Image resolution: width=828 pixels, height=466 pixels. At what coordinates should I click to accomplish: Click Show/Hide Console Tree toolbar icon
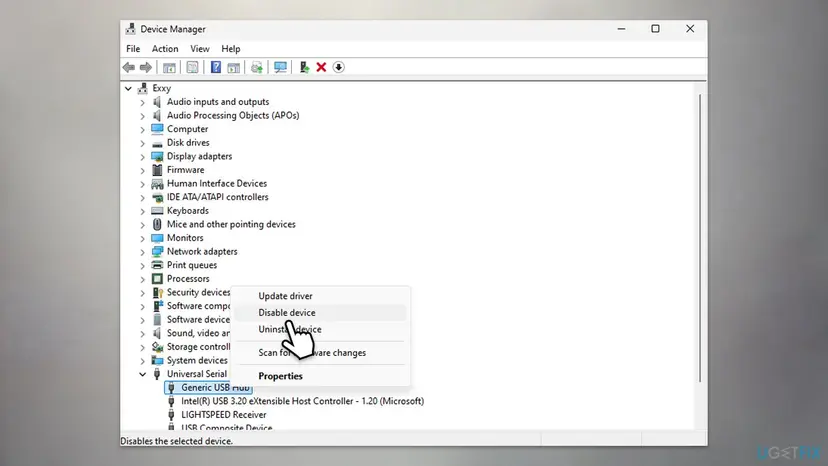tap(169, 67)
